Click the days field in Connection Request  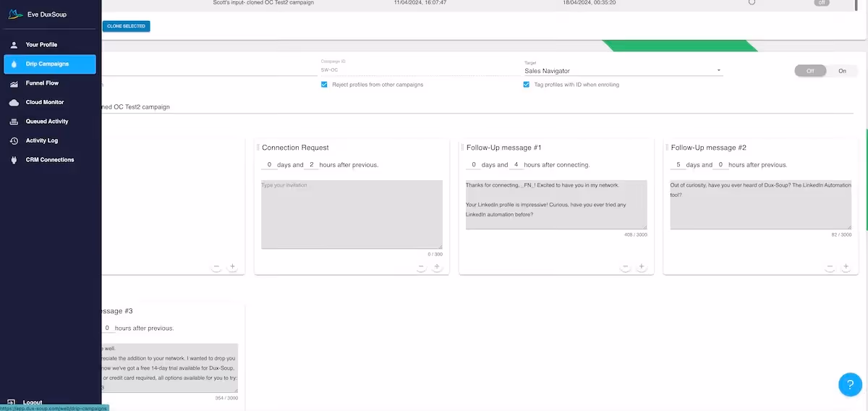point(269,165)
